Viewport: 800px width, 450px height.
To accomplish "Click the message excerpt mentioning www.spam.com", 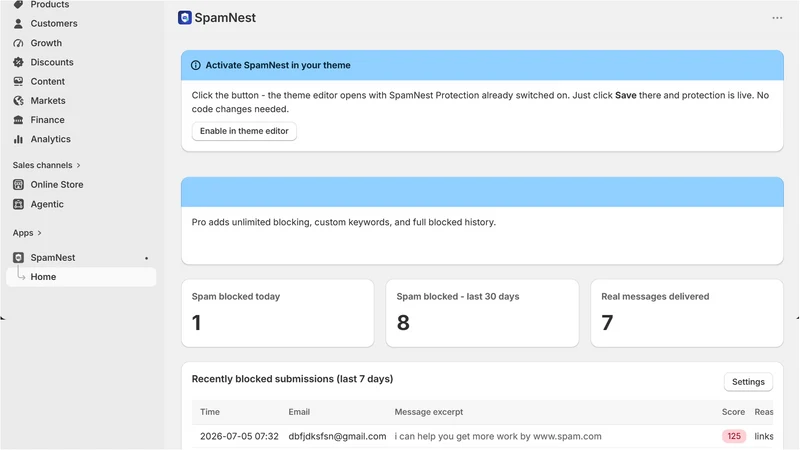I will point(498,437).
